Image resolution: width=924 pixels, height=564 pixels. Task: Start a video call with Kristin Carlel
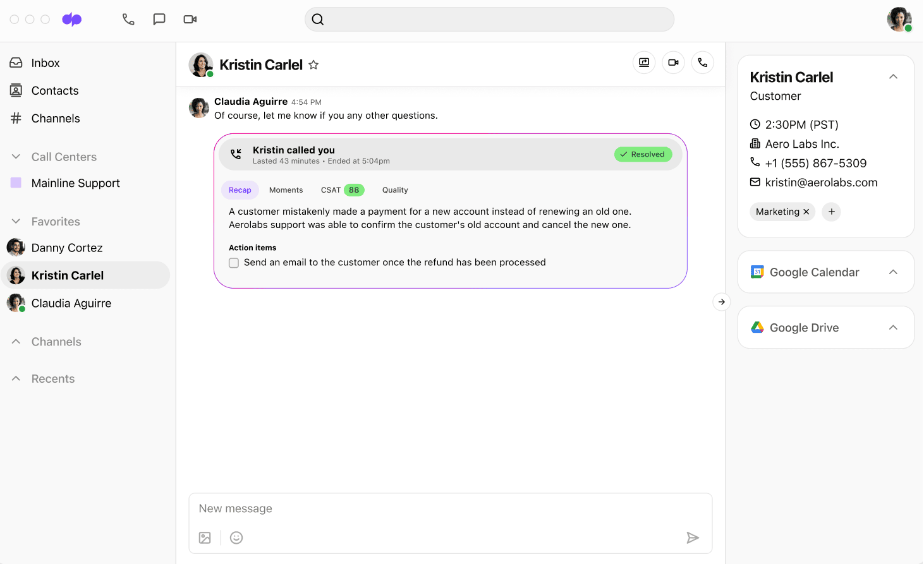coord(673,63)
